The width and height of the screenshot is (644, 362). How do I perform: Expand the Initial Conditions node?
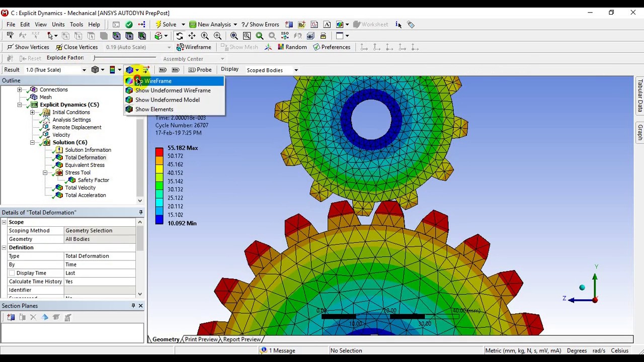click(x=32, y=112)
